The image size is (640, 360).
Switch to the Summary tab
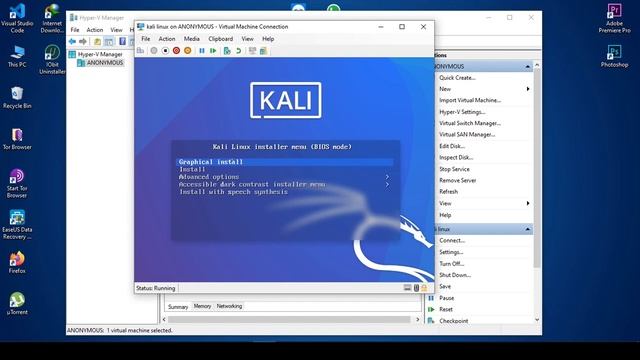[178, 307]
